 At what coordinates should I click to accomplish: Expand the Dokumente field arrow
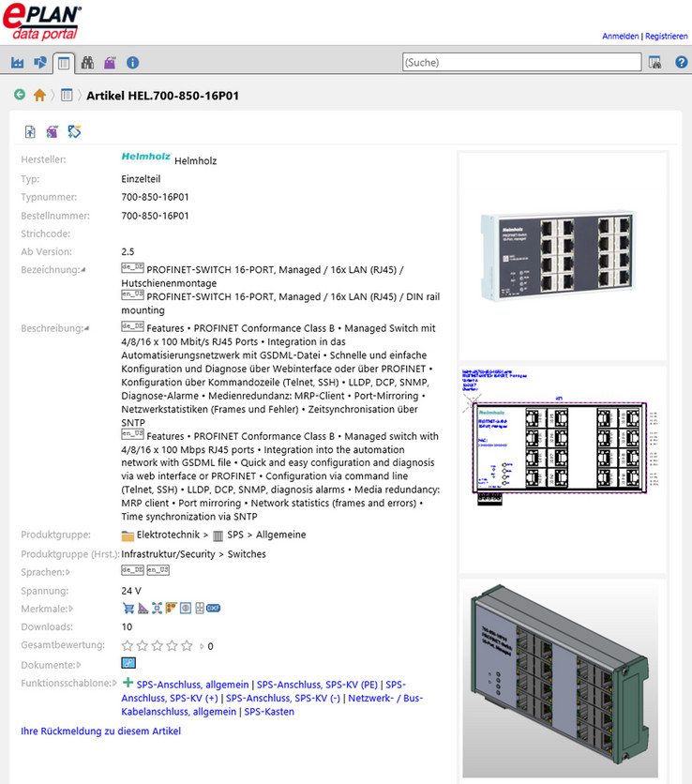coord(79,665)
